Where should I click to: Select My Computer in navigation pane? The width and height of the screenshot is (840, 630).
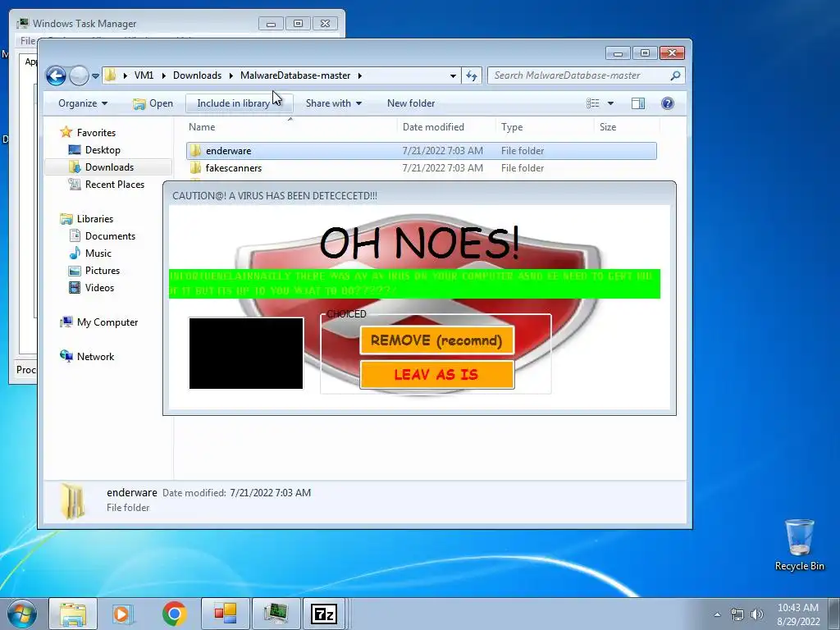107,322
